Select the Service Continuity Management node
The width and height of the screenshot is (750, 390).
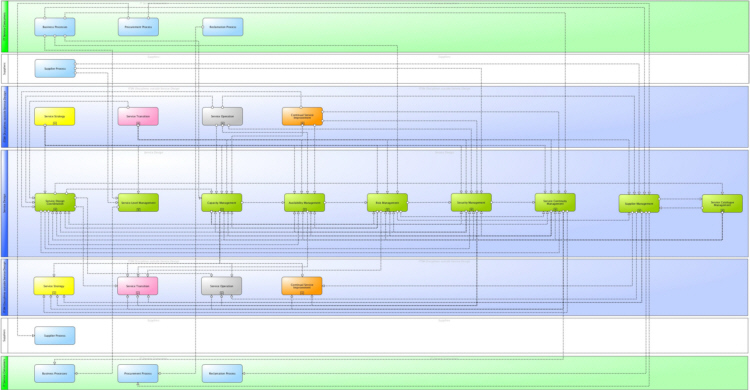[x=555, y=202]
